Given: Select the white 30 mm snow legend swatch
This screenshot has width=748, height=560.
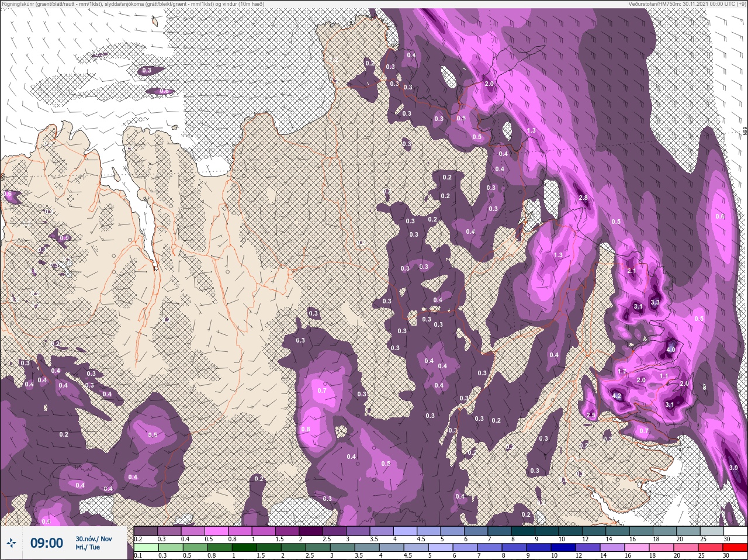Looking at the screenshot, I should point(735,531).
